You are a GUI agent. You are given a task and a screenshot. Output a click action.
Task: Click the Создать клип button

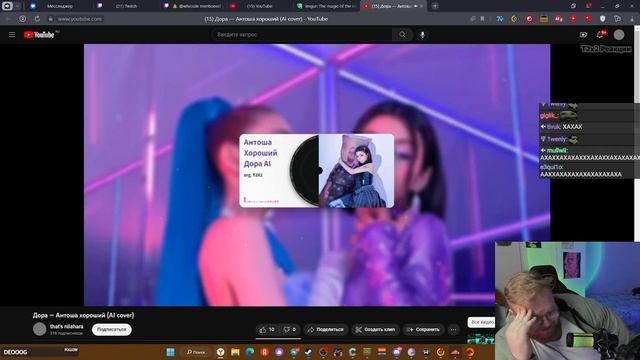pos(375,329)
